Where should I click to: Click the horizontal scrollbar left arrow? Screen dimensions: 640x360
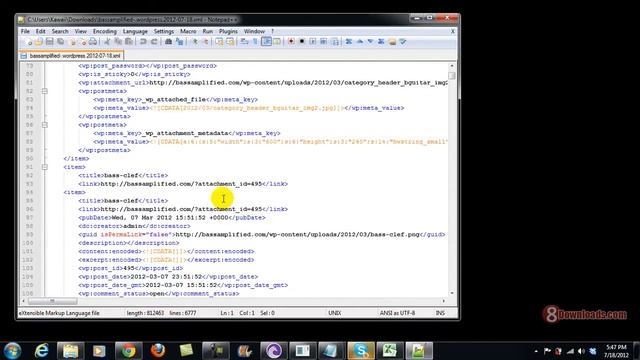23,301
